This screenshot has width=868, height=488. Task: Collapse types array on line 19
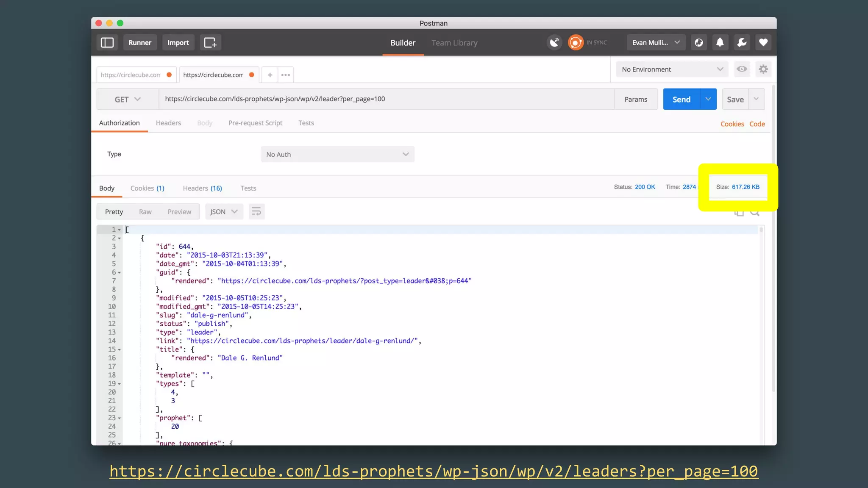[120, 384]
